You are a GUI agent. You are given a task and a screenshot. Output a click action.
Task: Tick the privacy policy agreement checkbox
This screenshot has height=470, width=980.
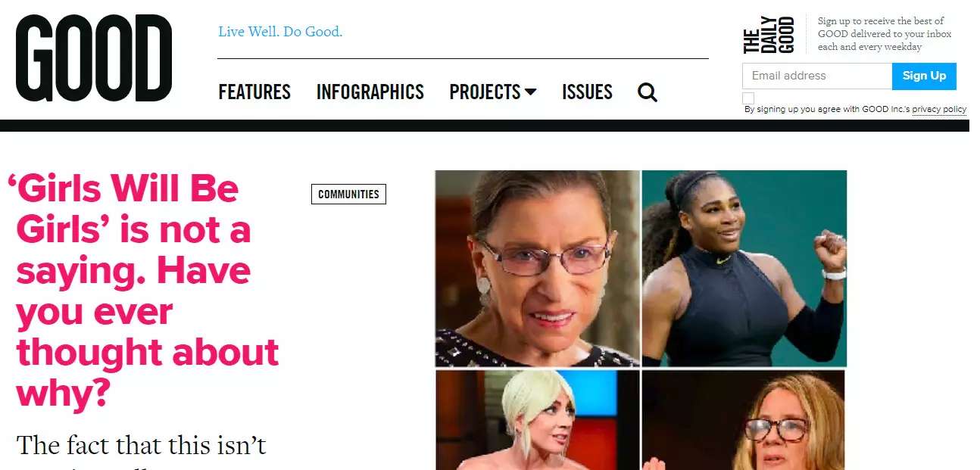click(x=748, y=98)
